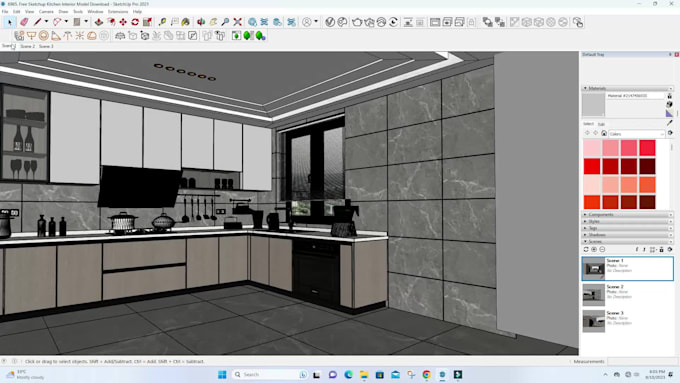
Task: Pick the Tape Measure tool
Action: click(x=162, y=22)
